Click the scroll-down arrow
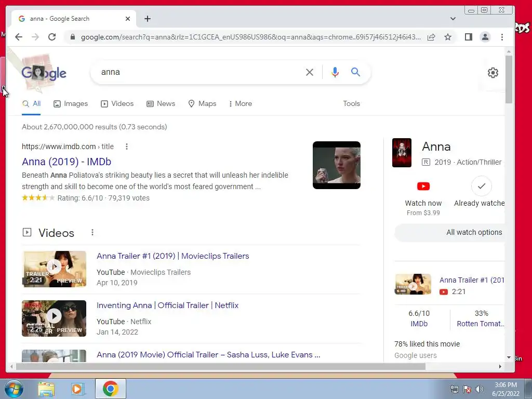This screenshot has height=399, width=532. pos(509,357)
